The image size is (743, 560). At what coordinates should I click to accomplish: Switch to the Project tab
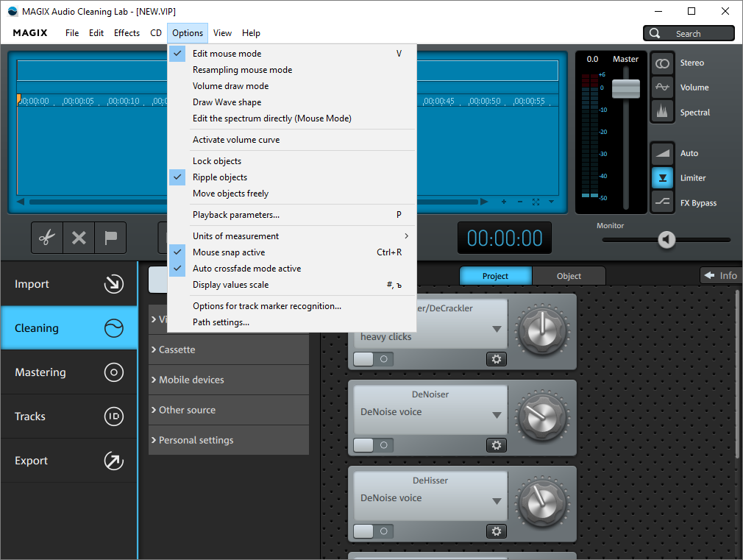click(x=495, y=276)
